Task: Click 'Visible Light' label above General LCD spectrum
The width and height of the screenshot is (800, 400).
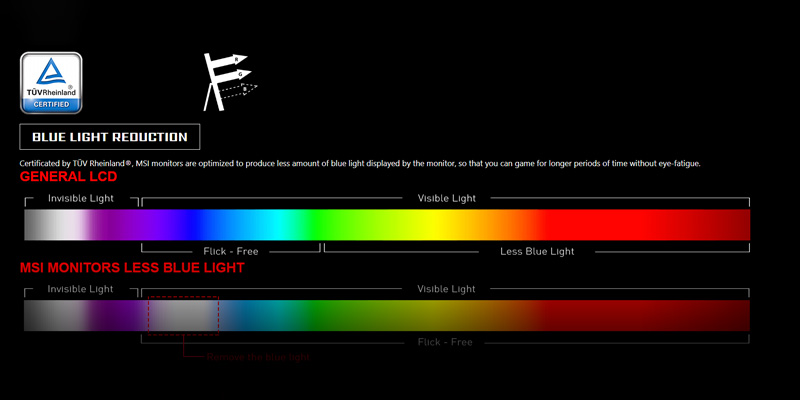Action: pyautogui.click(x=446, y=198)
